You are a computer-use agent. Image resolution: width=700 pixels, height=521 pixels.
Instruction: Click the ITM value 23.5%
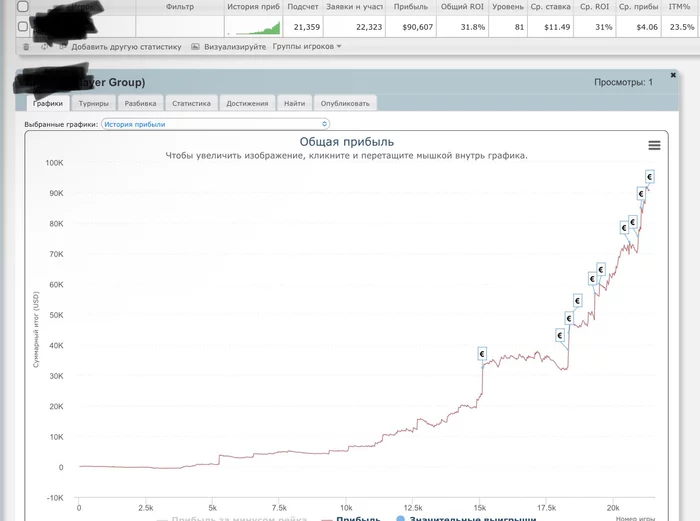(682, 27)
